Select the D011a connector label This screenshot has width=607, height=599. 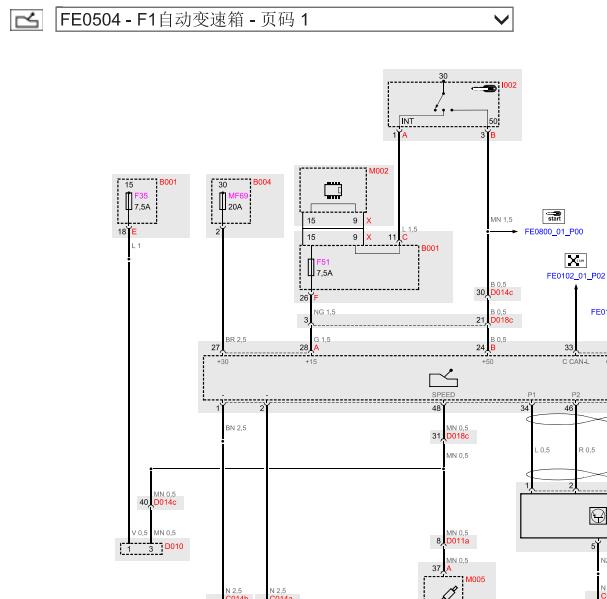pos(458,541)
